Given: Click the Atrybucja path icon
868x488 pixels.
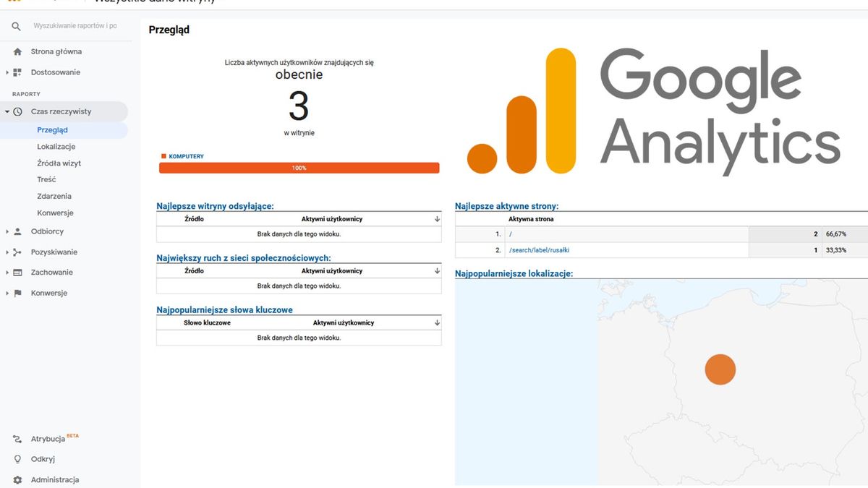Looking at the screenshot, I should tap(17, 440).
